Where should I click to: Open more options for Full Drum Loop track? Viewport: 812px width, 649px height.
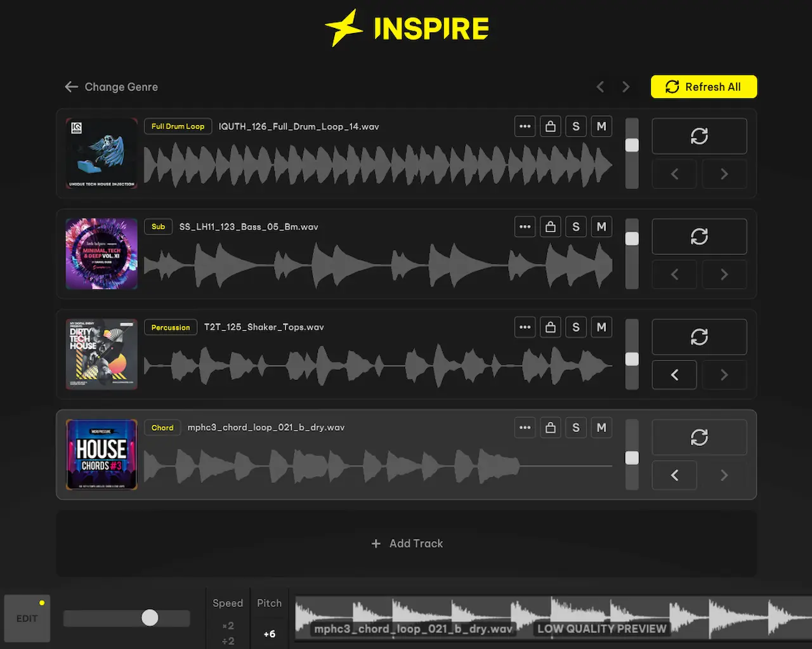click(x=525, y=126)
